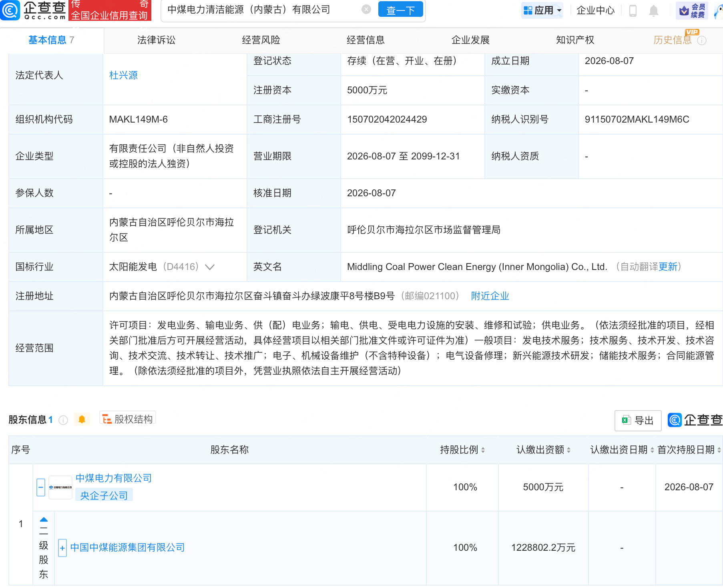Open shareholder 中煤电力有限公司 page
Viewport: 723px width, 588px height.
(114, 478)
